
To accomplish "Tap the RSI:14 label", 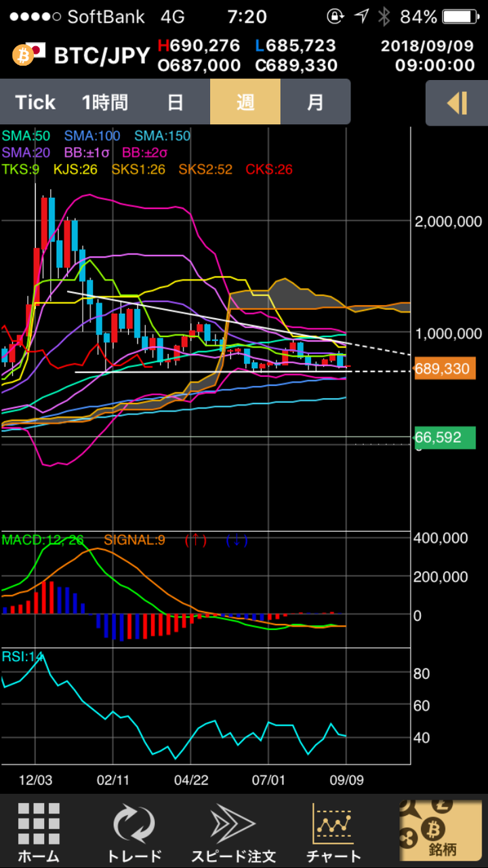I will pos(22,656).
